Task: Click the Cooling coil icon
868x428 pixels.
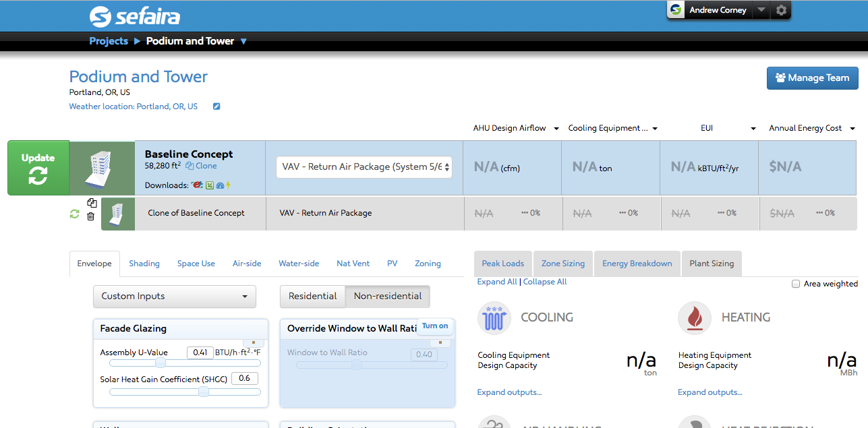Action: 494,318
